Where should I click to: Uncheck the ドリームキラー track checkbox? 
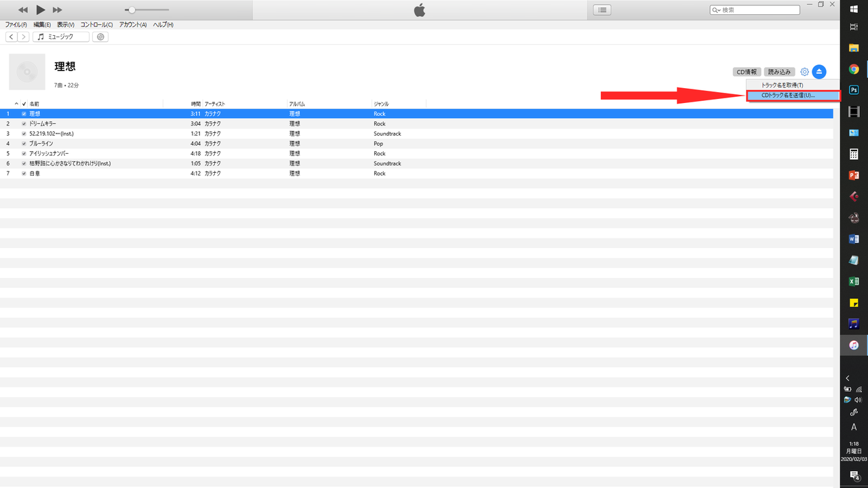[24, 124]
